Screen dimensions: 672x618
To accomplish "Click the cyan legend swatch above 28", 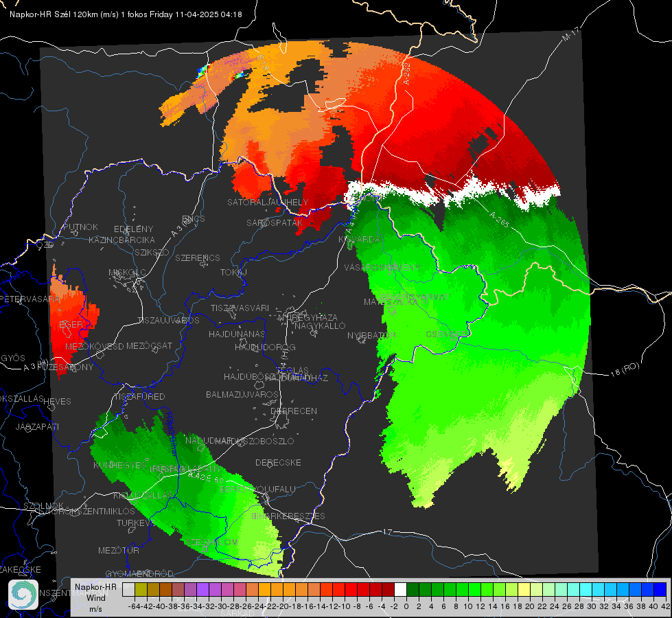I will tap(586, 590).
